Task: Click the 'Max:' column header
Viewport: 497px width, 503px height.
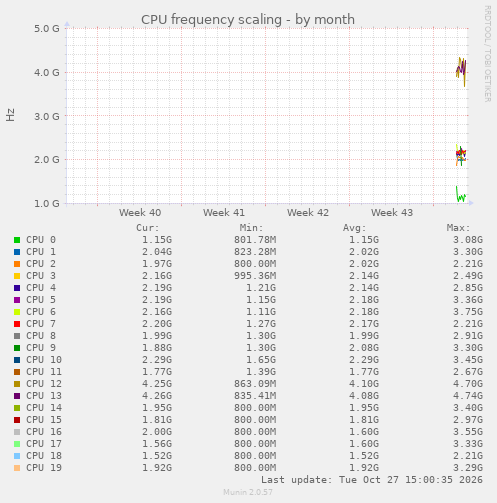Action: pos(459,228)
